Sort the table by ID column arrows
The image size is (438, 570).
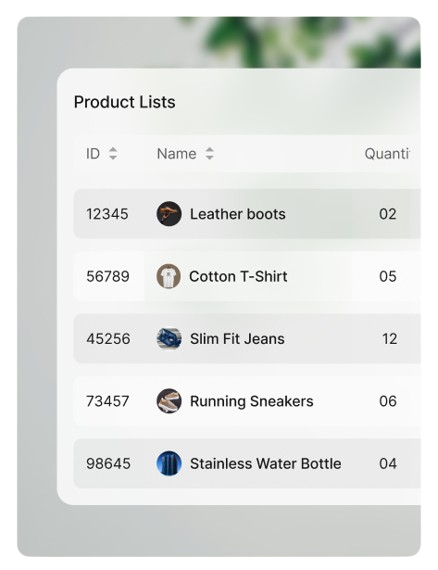click(x=113, y=153)
